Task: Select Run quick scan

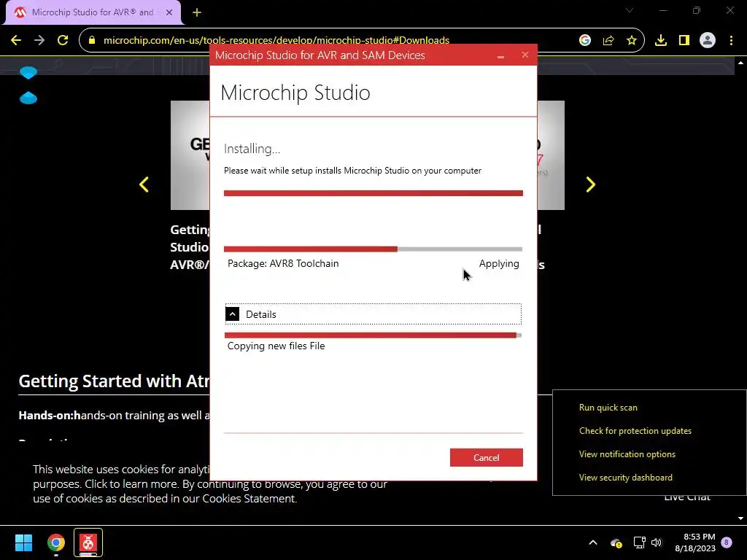Action: click(608, 408)
